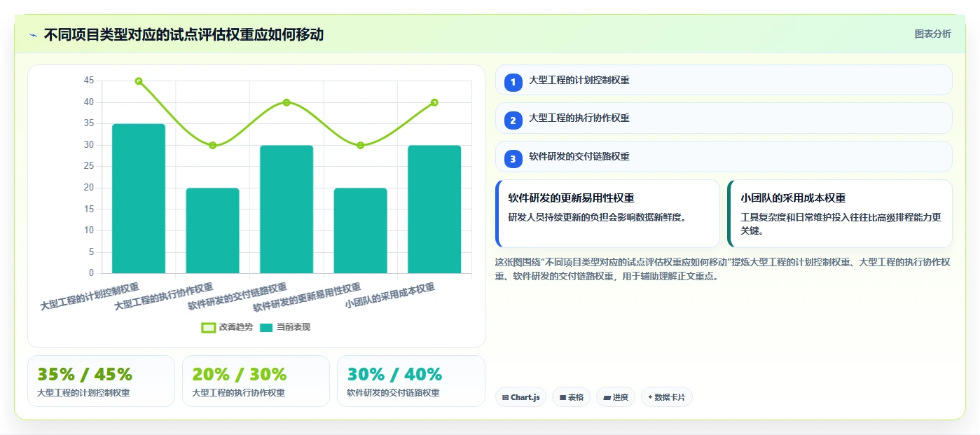980x435 pixels.
Task: Click the trend line point at 45
Action: pyautogui.click(x=139, y=81)
